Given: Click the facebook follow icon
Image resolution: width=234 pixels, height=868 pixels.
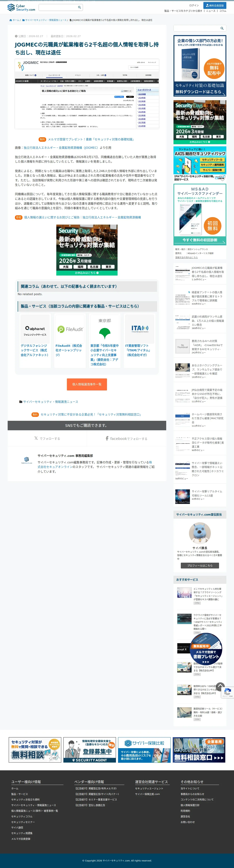Looking at the screenshot, I should 107,438.
